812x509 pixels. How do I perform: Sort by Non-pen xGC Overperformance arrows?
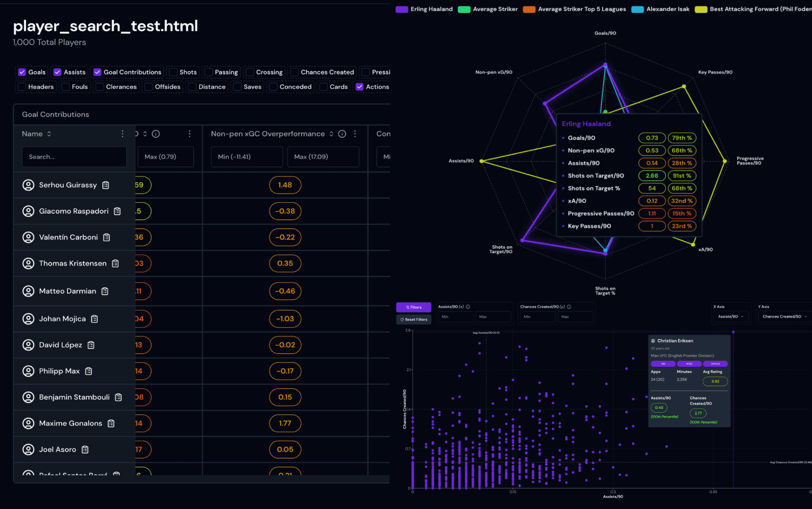pos(331,134)
